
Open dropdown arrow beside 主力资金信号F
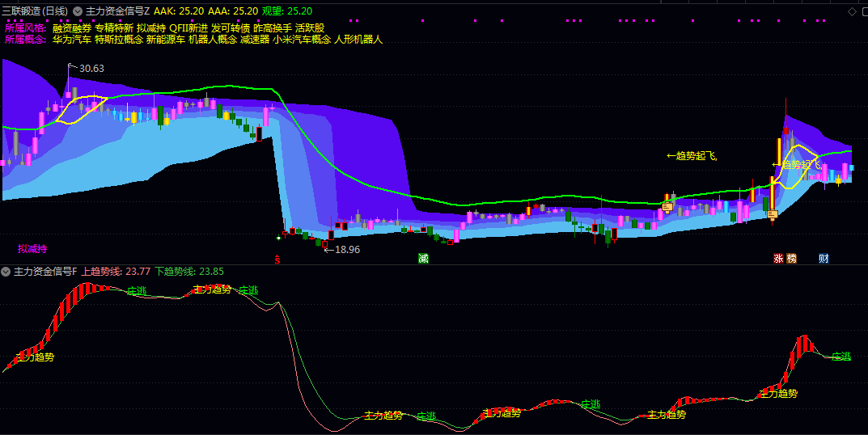point(6,271)
